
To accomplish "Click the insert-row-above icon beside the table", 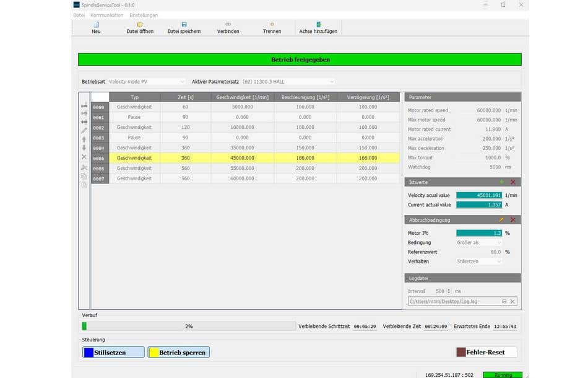I will (84, 105).
